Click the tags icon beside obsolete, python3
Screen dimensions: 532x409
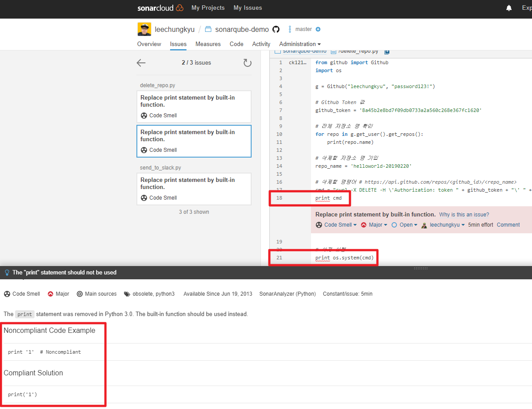(127, 294)
